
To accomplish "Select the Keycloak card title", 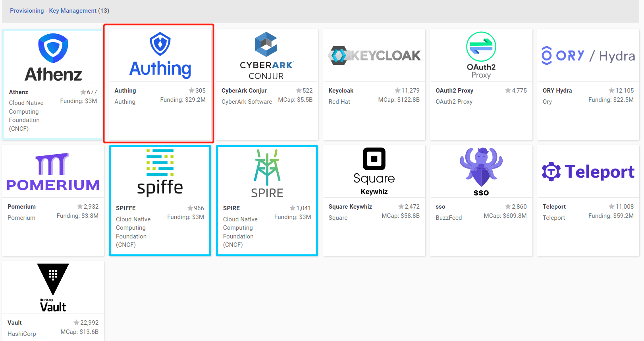I will pos(341,91).
